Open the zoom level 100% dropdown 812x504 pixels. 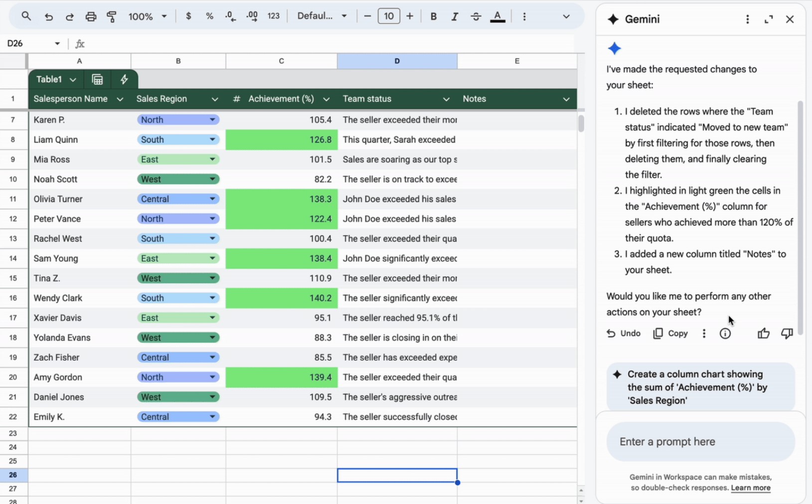pos(148,16)
